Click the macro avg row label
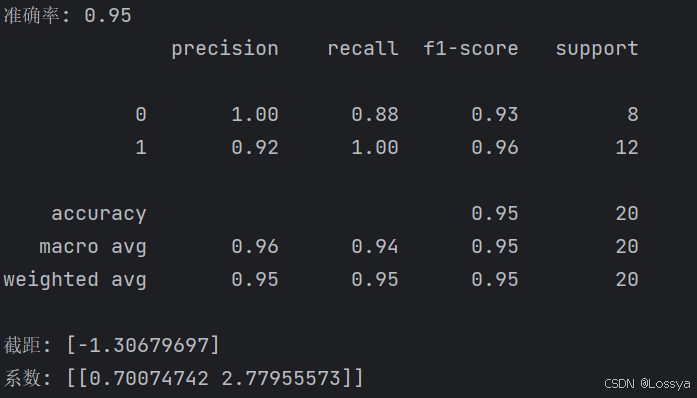The image size is (697, 398). [x=93, y=247]
